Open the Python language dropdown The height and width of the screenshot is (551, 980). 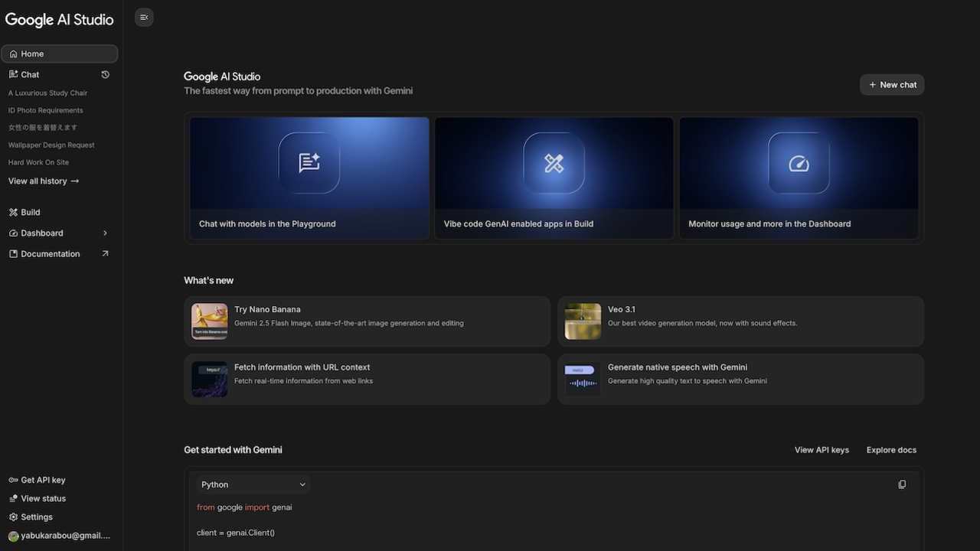[x=253, y=484]
